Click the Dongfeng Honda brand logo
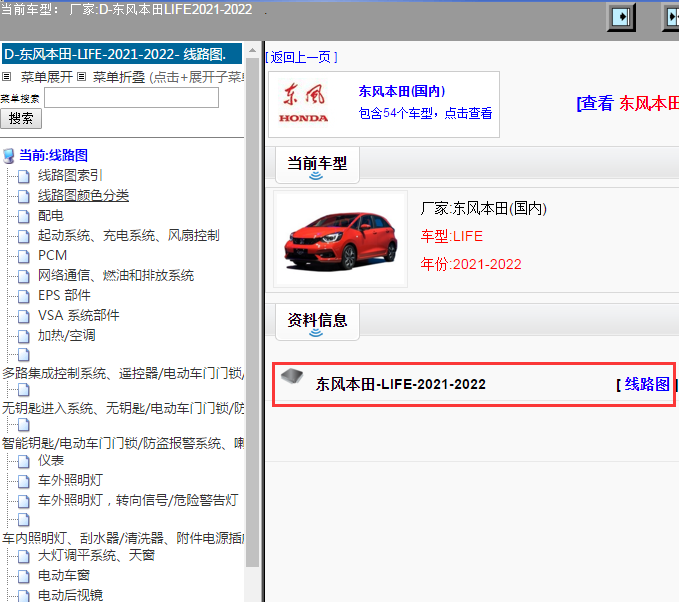Image resolution: width=679 pixels, height=602 pixels. 303,104
